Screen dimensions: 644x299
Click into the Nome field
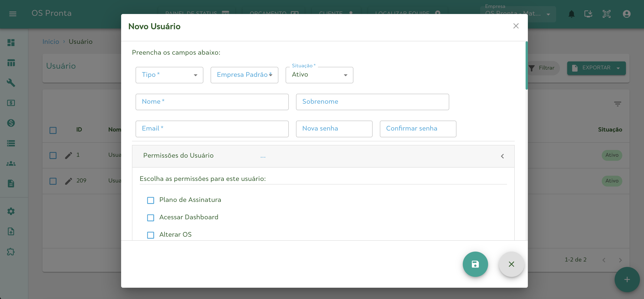(212, 102)
